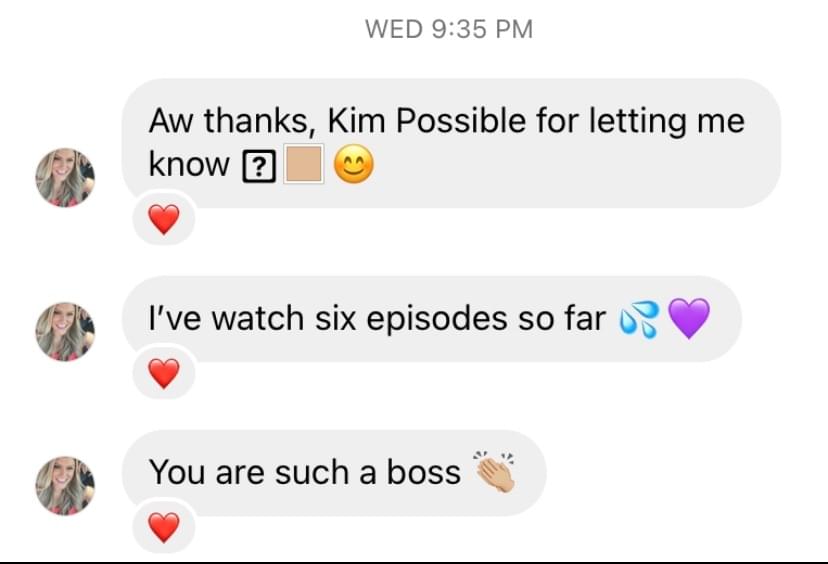The height and width of the screenshot is (564, 828).
Task: Tap the heart reaction under 'such a boss' message
Action: coord(164,527)
